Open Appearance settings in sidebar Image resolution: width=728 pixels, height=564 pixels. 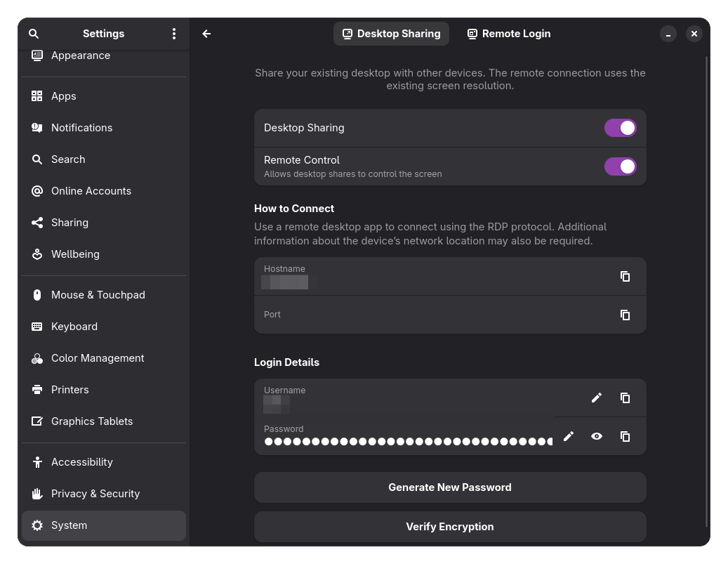104,55
